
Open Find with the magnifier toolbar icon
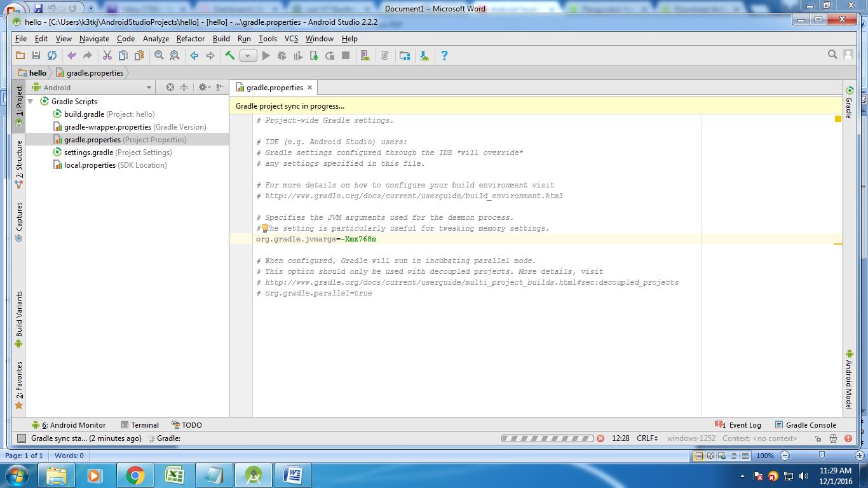159,56
